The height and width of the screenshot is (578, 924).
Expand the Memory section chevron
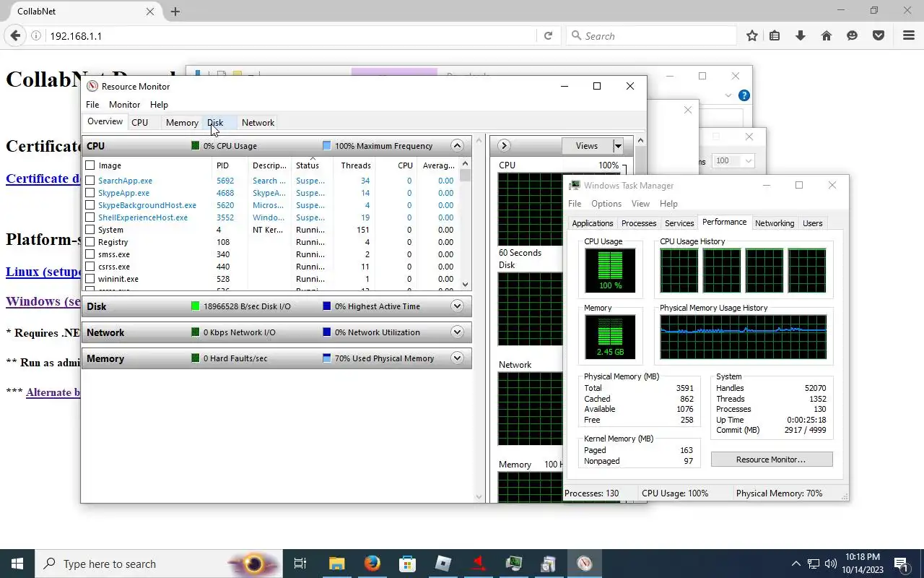[x=457, y=358]
